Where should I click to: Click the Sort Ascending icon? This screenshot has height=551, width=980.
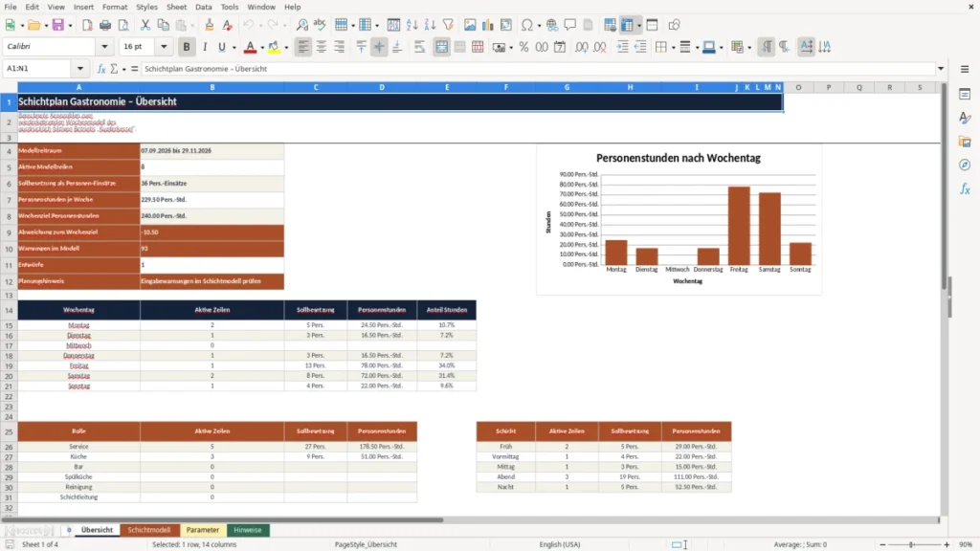point(412,25)
